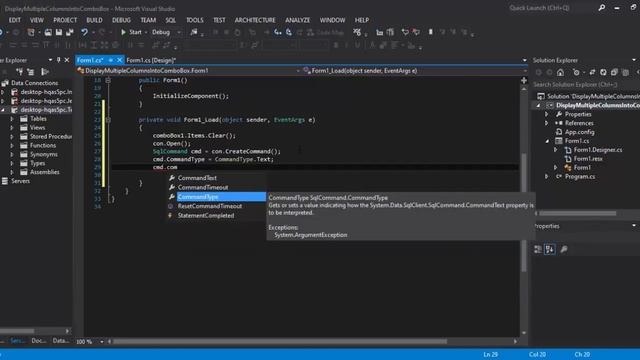
Task: Click the split editor plus icon above scrollbar
Action: (524, 80)
